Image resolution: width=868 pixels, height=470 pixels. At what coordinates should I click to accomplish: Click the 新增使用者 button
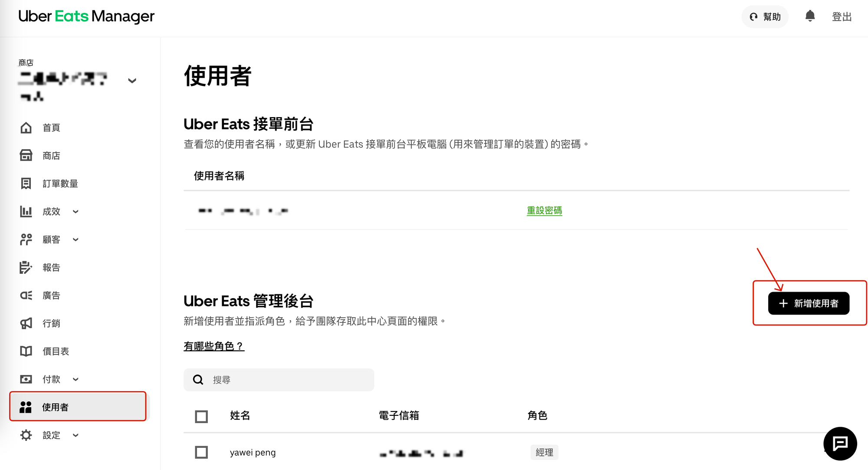(x=809, y=303)
